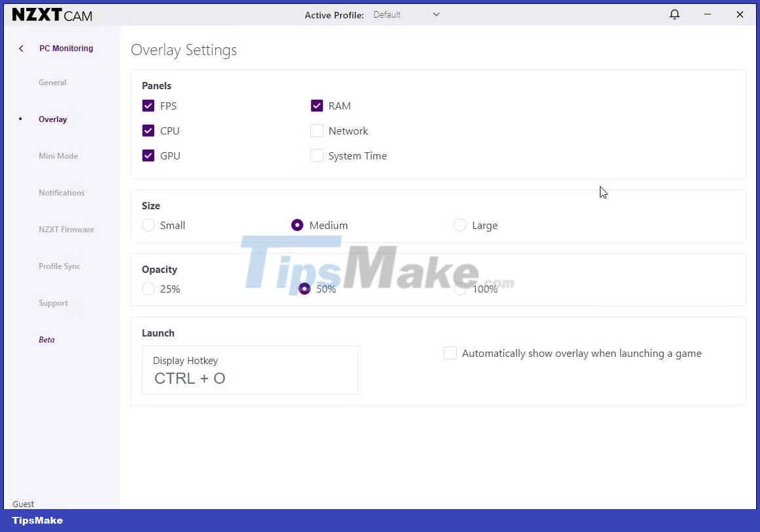This screenshot has height=532, width=760.
Task: Click the TipsMake link at the bottom
Action: pyautogui.click(x=37, y=520)
